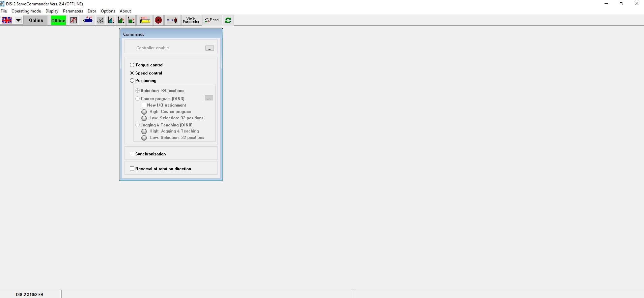Select the Positioning radio button

coord(132,81)
